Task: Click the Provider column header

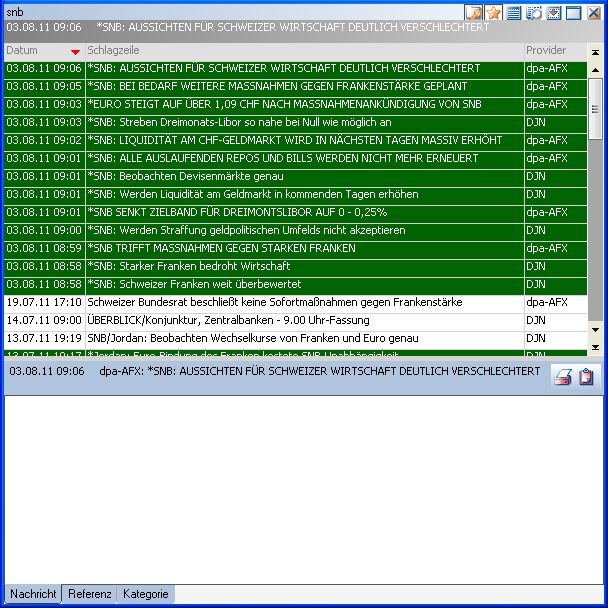Action: tap(553, 50)
